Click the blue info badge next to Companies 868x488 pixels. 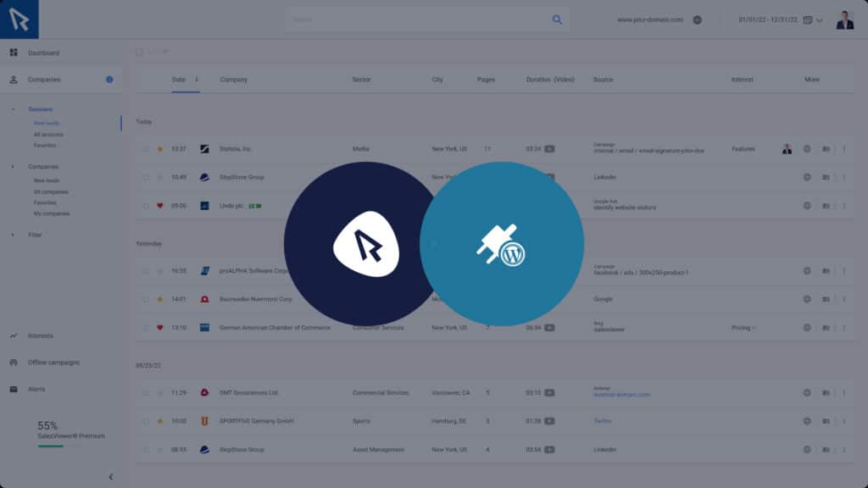[109, 80]
